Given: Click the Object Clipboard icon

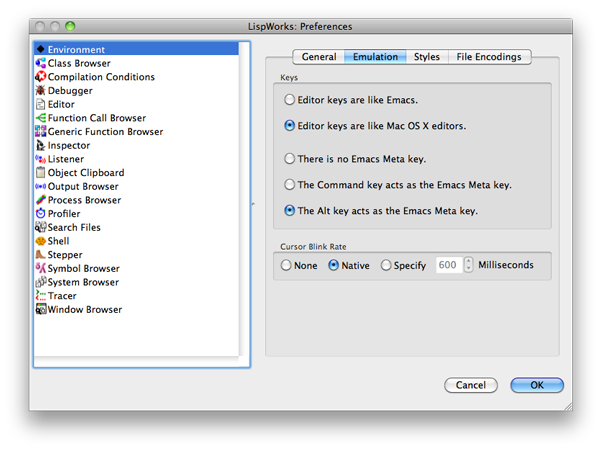Looking at the screenshot, I should pyautogui.click(x=41, y=173).
